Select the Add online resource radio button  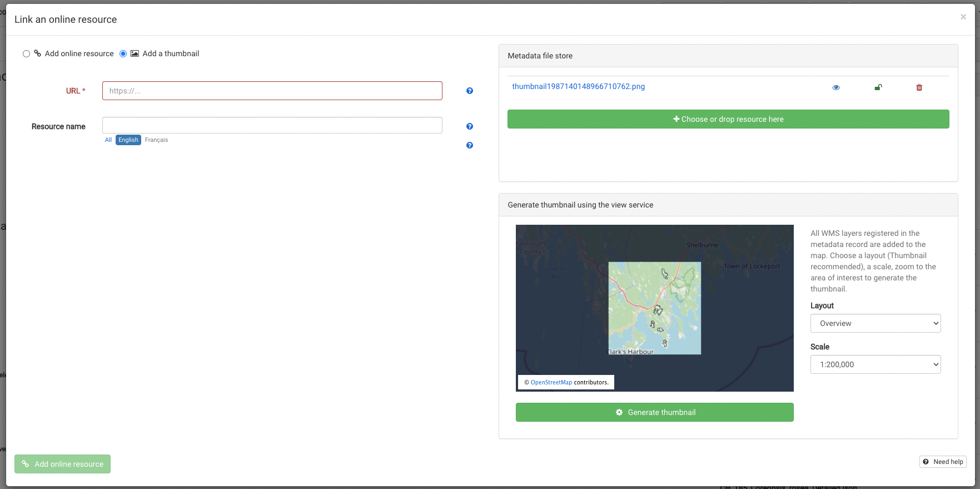click(26, 54)
